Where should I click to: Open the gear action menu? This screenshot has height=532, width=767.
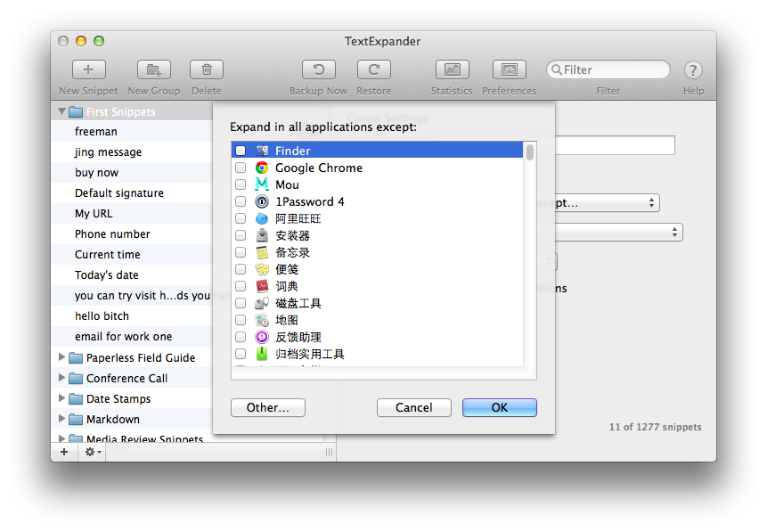[93, 452]
